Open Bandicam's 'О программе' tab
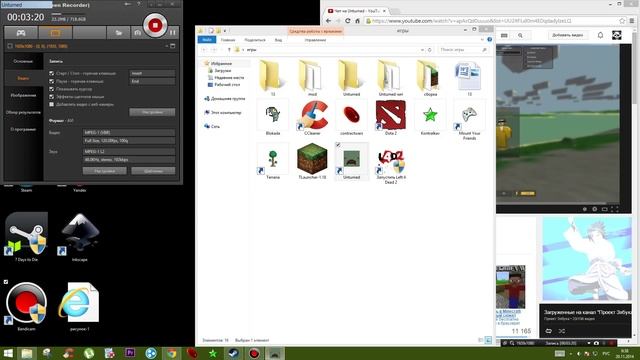Image resolution: width=640 pixels, height=360 pixels. pyautogui.click(x=23, y=129)
